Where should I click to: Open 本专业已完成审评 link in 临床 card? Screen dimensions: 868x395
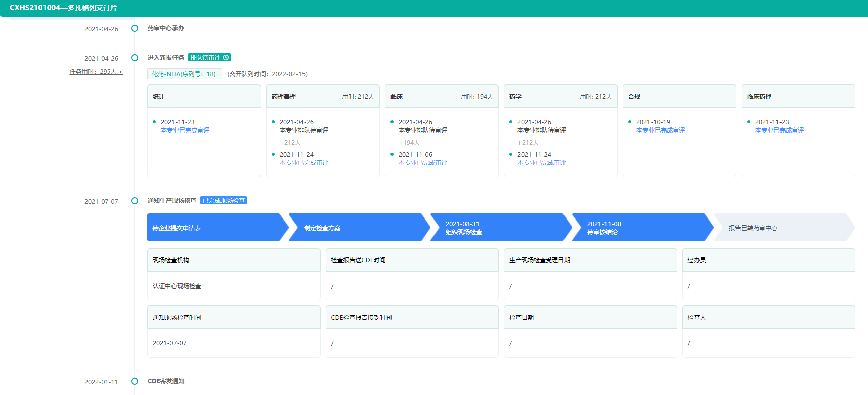[423, 163]
